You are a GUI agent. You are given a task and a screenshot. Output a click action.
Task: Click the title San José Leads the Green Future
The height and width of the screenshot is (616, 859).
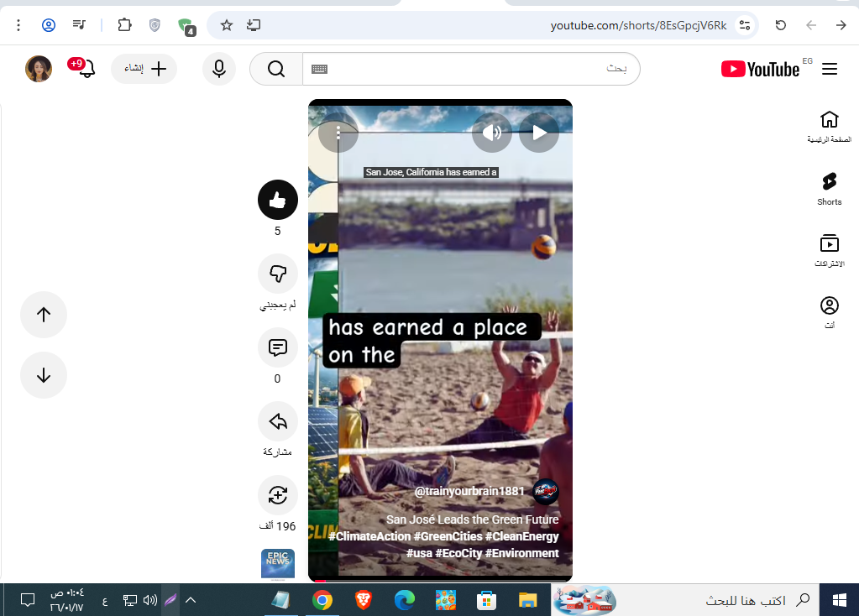472,519
